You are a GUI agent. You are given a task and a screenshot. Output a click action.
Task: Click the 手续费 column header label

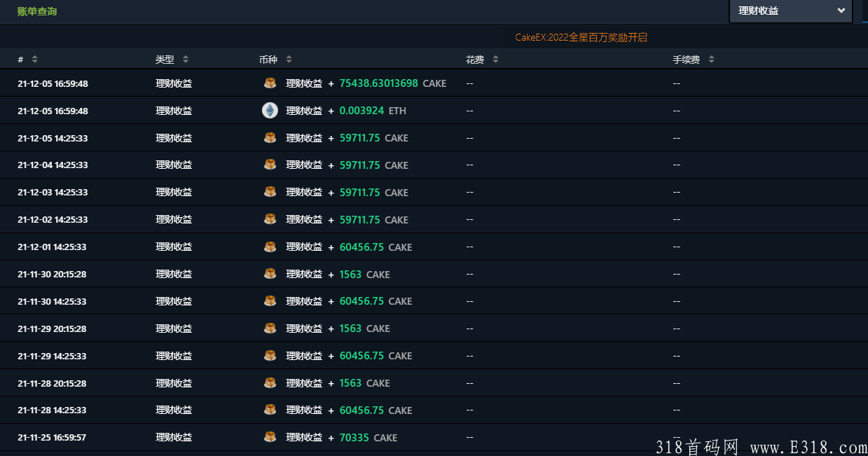(x=687, y=60)
